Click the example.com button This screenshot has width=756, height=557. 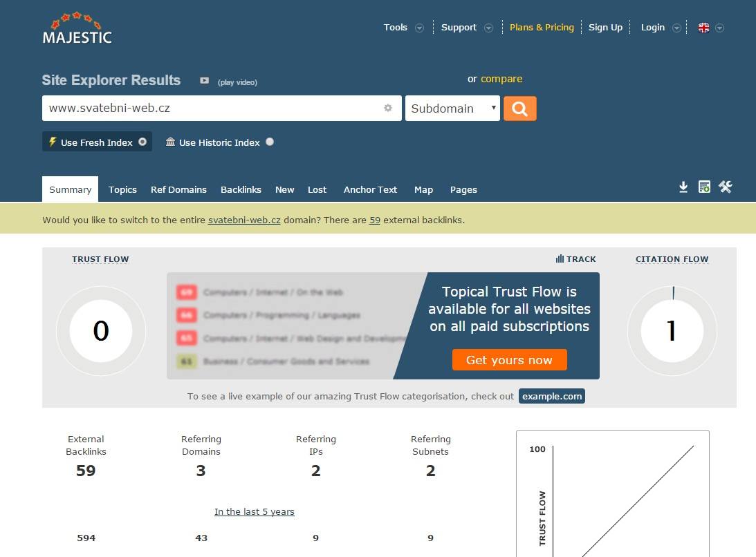point(551,396)
